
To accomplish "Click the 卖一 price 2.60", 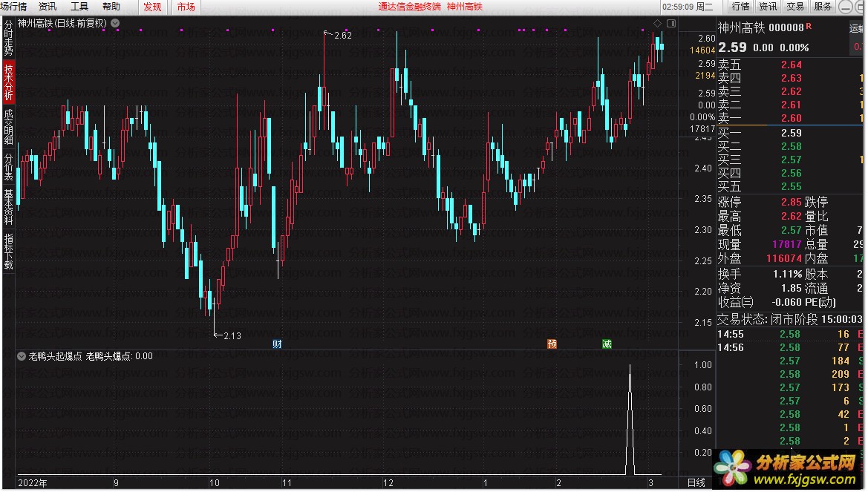I will [x=791, y=118].
